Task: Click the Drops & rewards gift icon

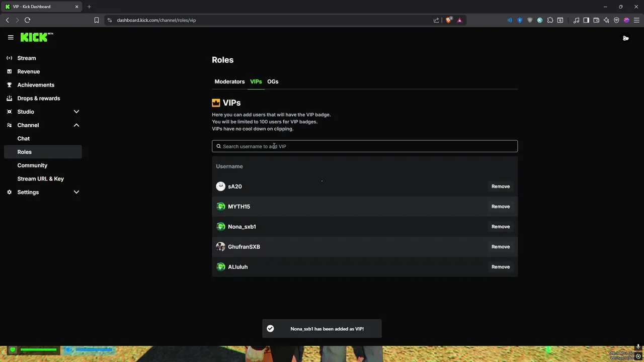Action: point(9,99)
